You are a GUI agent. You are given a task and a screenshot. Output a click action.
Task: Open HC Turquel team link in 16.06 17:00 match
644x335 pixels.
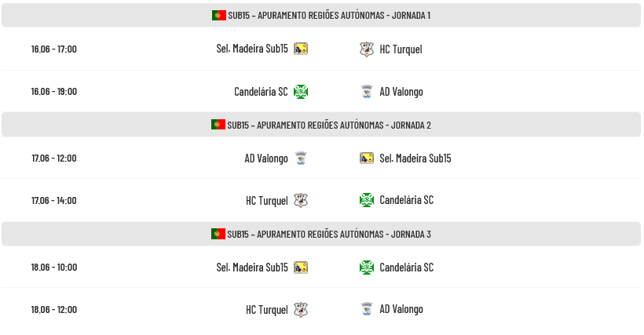tap(401, 49)
